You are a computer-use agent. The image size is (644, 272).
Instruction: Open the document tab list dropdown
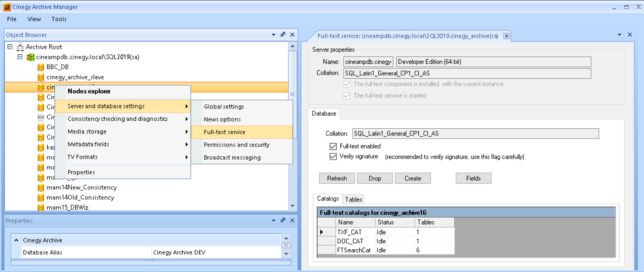[620, 35]
